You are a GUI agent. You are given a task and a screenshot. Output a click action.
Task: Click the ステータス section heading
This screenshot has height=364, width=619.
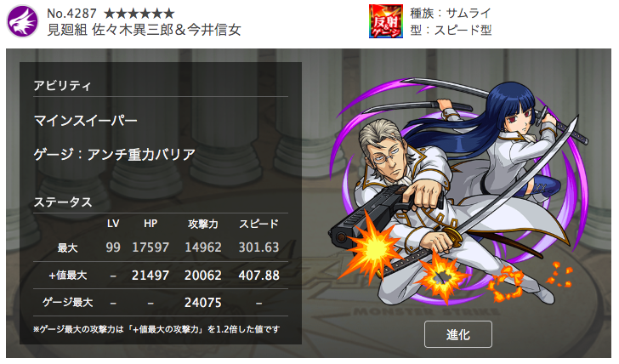coord(63,202)
